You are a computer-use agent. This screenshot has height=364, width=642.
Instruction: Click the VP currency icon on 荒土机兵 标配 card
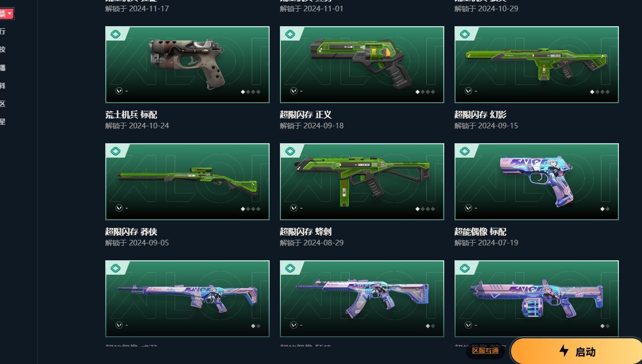coord(119,91)
